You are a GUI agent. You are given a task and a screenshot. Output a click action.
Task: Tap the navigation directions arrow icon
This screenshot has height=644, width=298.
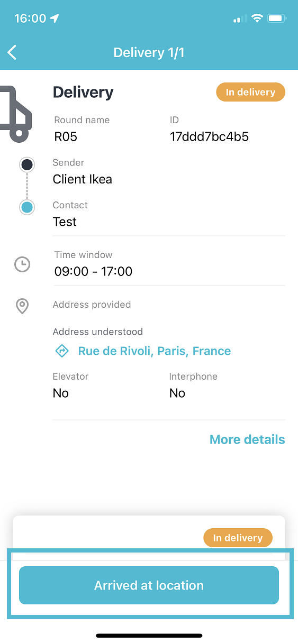(x=62, y=351)
